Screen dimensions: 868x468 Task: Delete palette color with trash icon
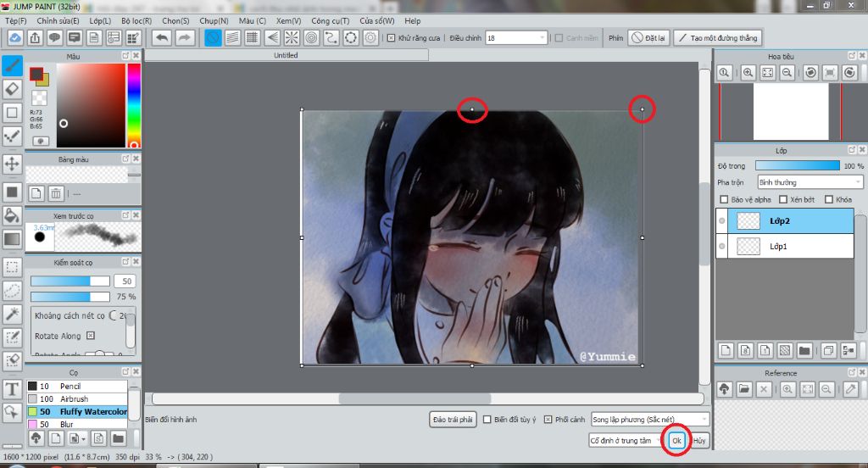click(56, 193)
